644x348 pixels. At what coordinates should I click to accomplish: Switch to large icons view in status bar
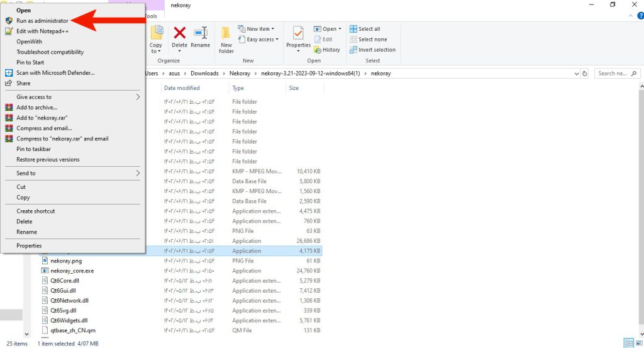639,343
